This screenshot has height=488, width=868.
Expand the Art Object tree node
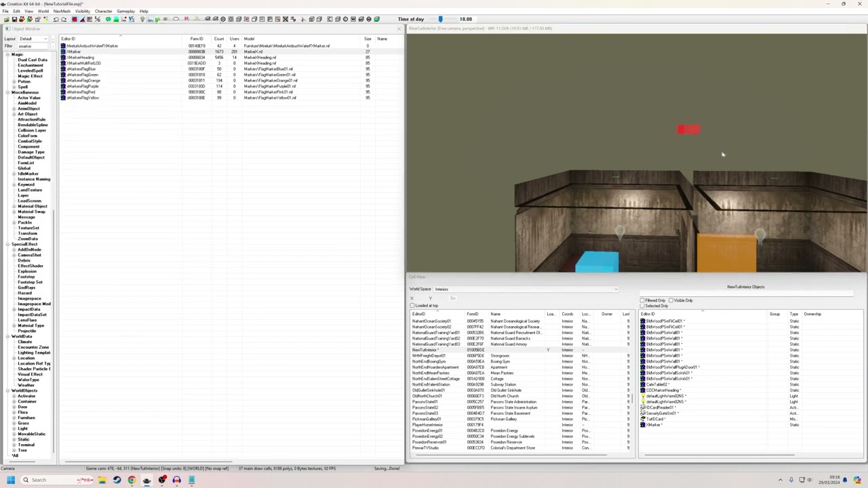14,114
